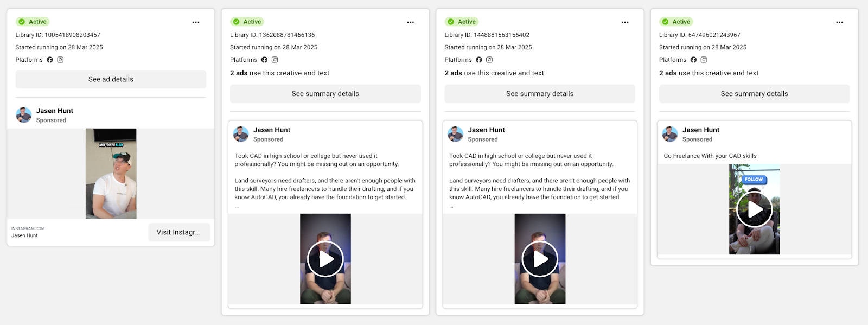Play the video in second ad card
Viewport: 868px width, 325px height.
coord(325,259)
